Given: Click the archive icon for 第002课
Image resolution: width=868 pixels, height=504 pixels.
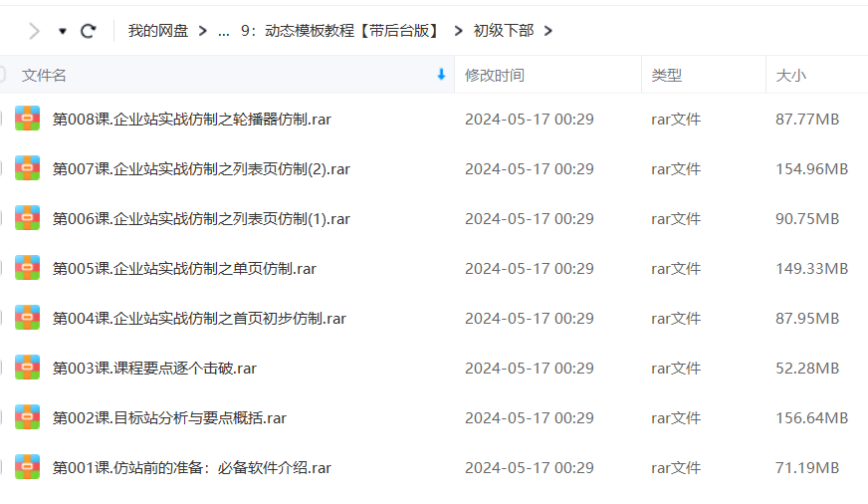Looking at the screenshot, I should pos(27,417).
